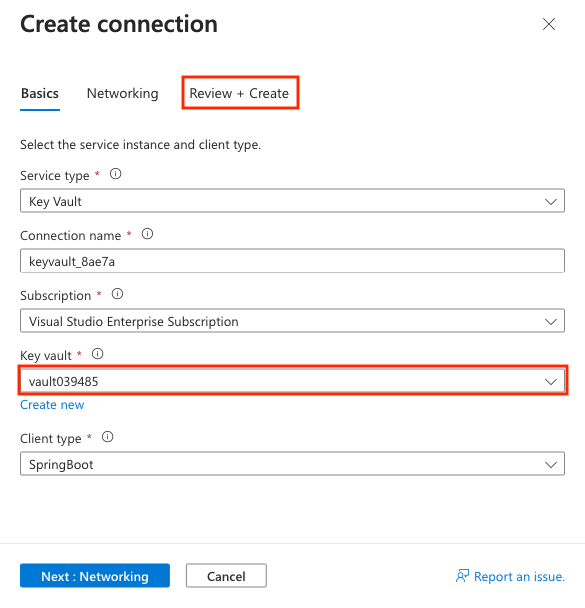
Task: Click into the Connection name text field
Action: point(292,261)
